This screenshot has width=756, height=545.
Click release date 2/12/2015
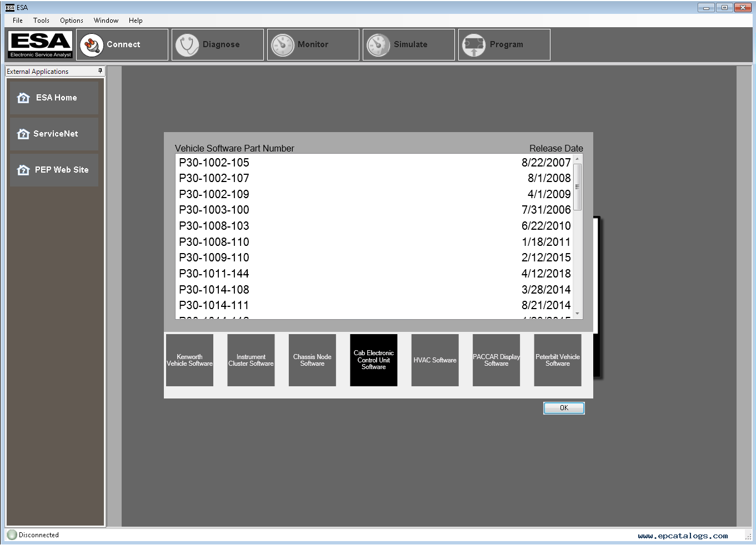tap(546, 258)
